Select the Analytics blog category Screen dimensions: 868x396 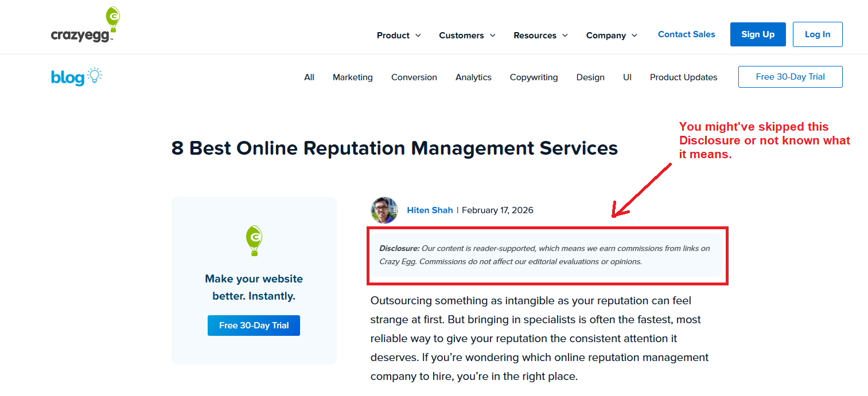pyautogui.click(x=473, y=77)
